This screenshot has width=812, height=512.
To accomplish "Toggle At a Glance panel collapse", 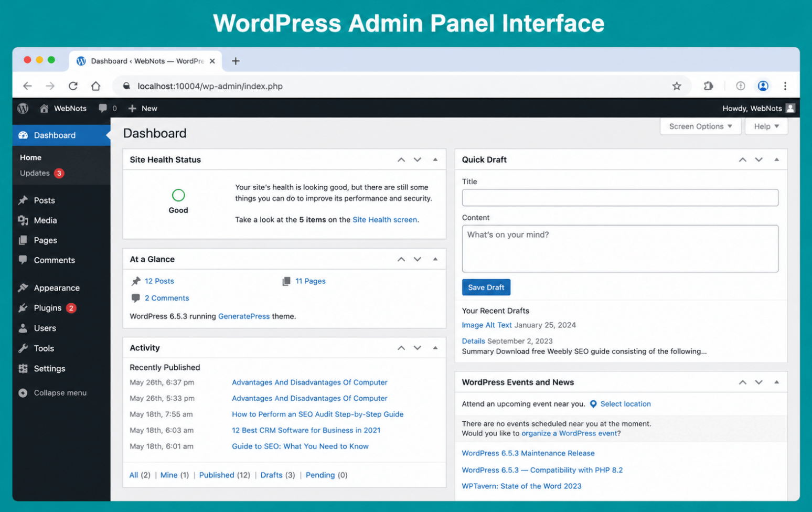I will coord(435,259).
